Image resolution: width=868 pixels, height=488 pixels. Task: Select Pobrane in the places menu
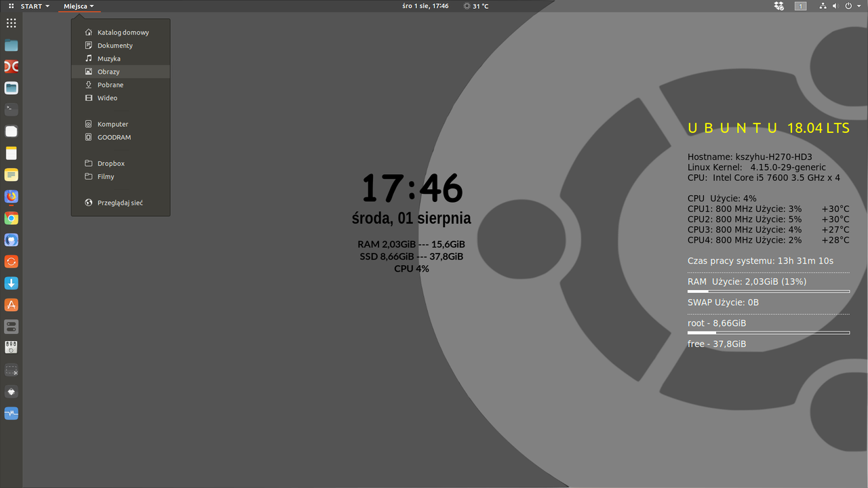121,85
